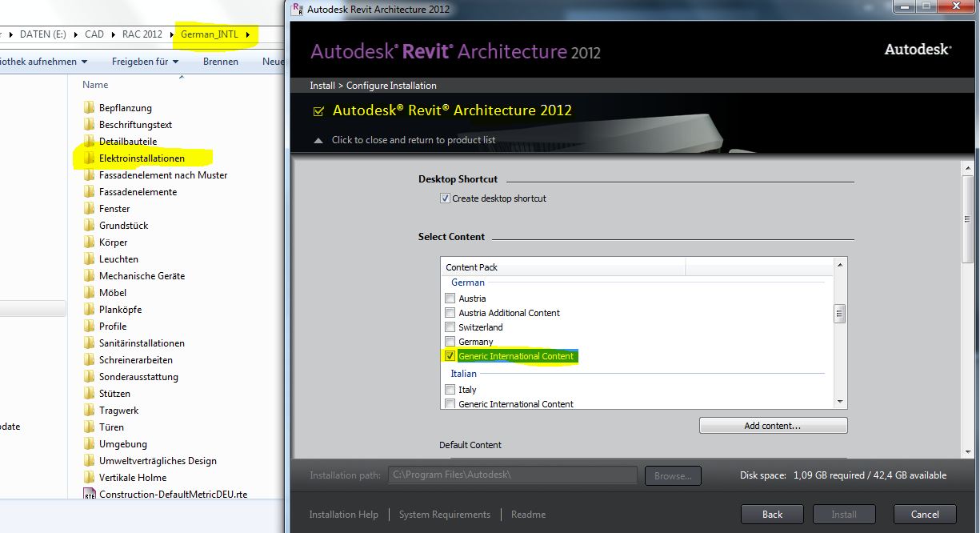Click the Content Pack column header

pyautogui.click(x=563, y=267)
